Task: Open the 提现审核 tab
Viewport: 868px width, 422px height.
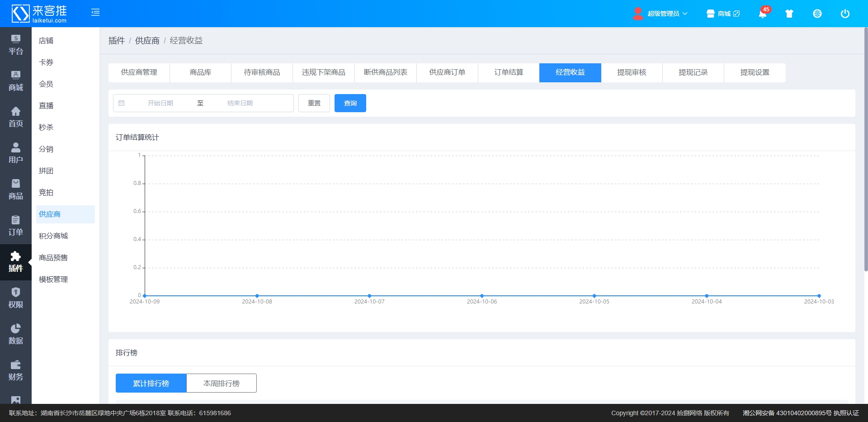Action: [632, 72]
